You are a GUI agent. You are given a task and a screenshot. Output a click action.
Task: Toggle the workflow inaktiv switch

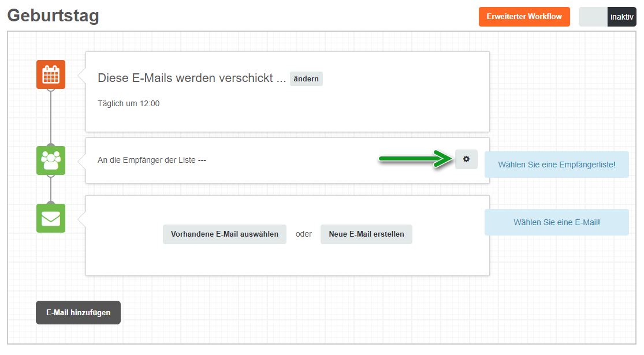pyautogui.click(x=608, y=17)
